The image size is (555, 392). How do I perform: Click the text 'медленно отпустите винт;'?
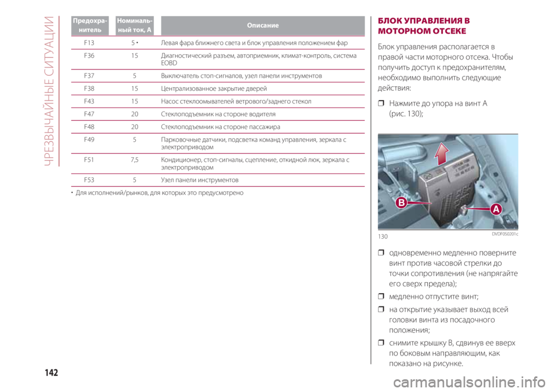(x=434, y=297)
